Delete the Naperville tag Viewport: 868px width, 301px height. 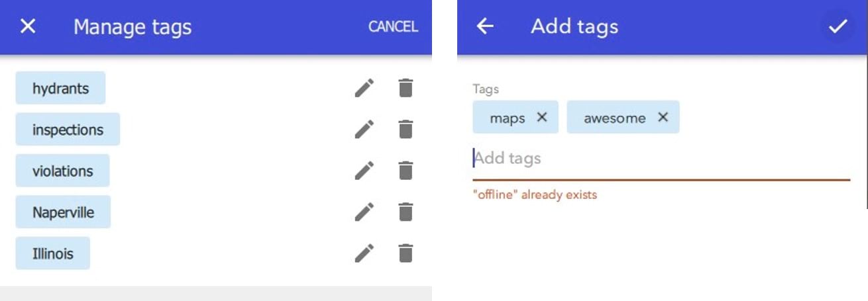coord(406,212)
